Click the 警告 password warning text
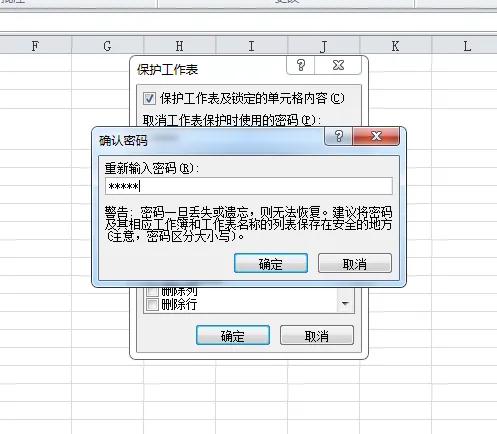 tap(249, 224)
